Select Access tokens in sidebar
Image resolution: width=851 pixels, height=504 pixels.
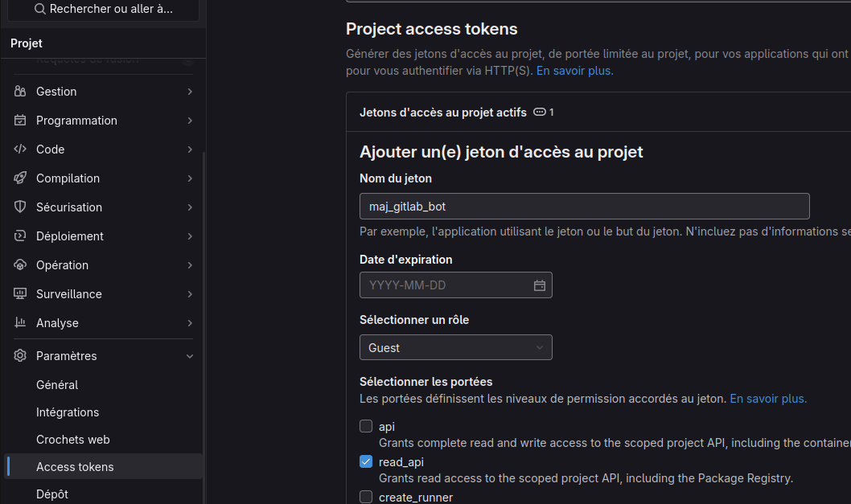[103, 466]
